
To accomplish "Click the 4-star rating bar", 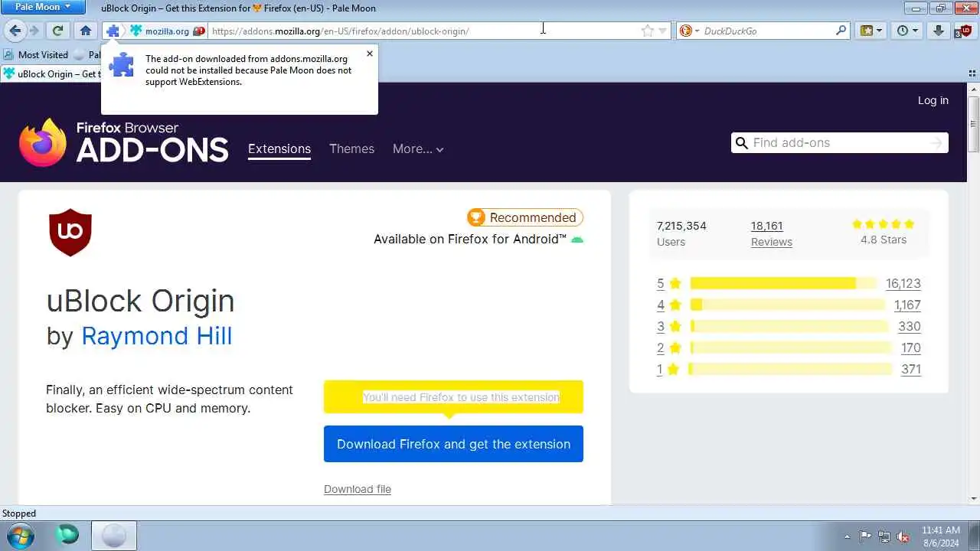I will click(787, 305).
